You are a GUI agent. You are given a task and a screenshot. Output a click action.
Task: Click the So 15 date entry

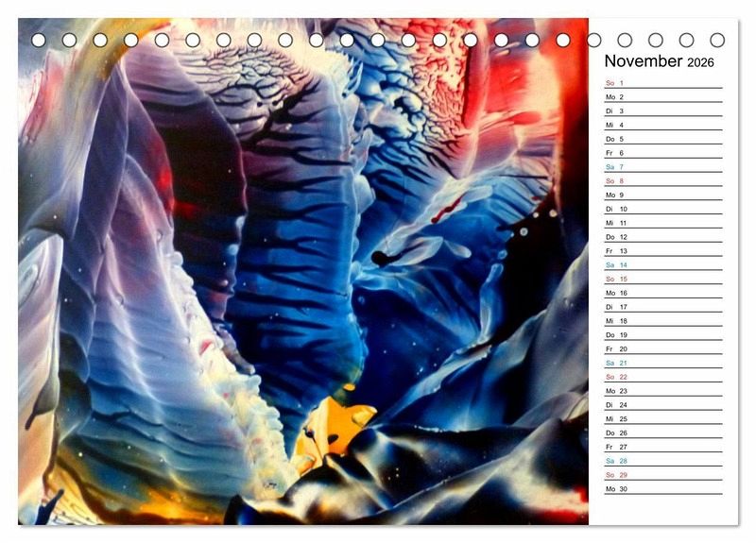click(662, 280)
